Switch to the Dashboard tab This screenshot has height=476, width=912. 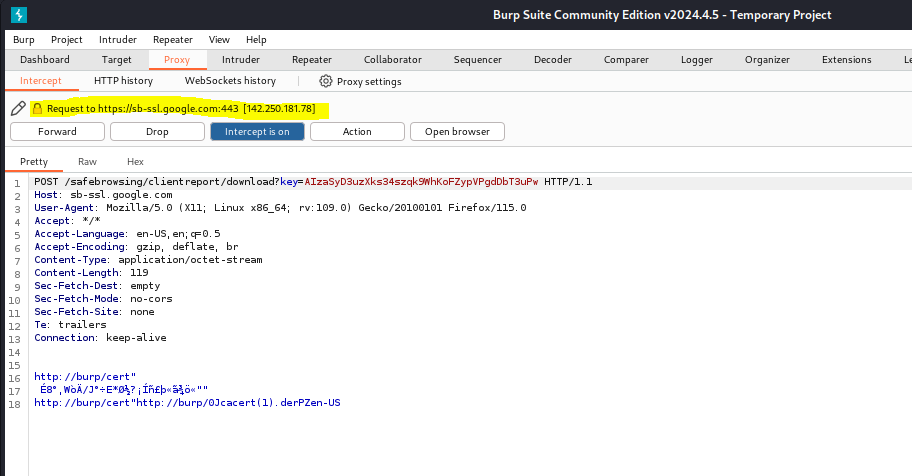pyautogui.click(x=45, y=59)
